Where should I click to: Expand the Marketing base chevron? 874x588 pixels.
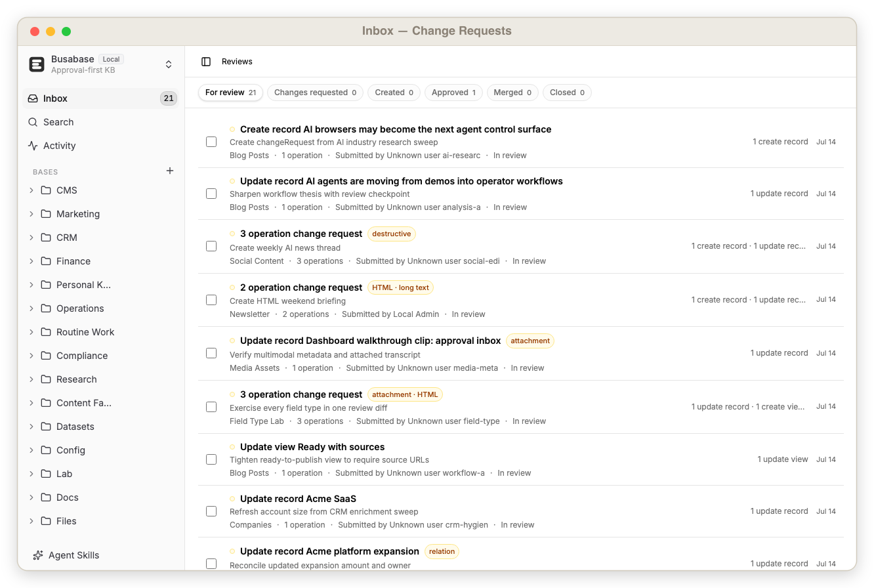click(31, 214)
